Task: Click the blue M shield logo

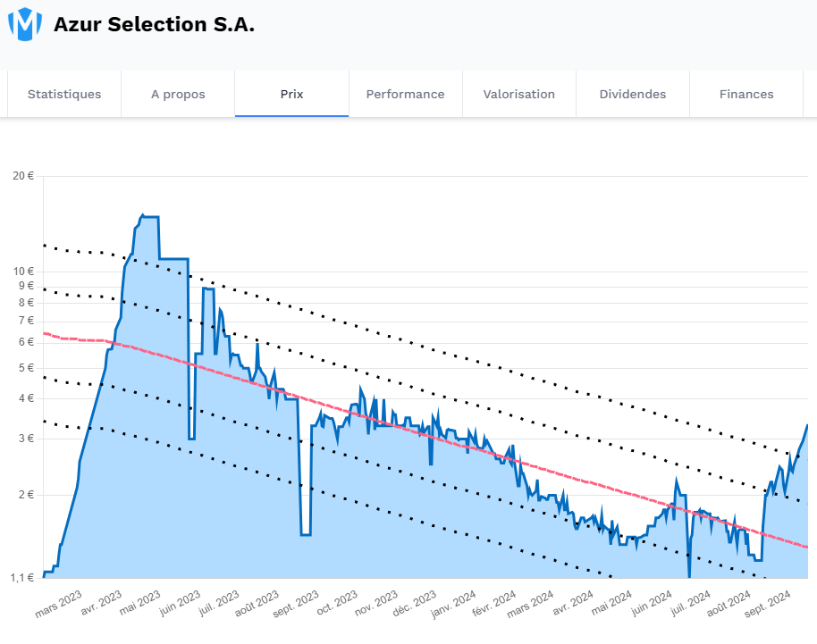Action: click(x=24, y=24)
